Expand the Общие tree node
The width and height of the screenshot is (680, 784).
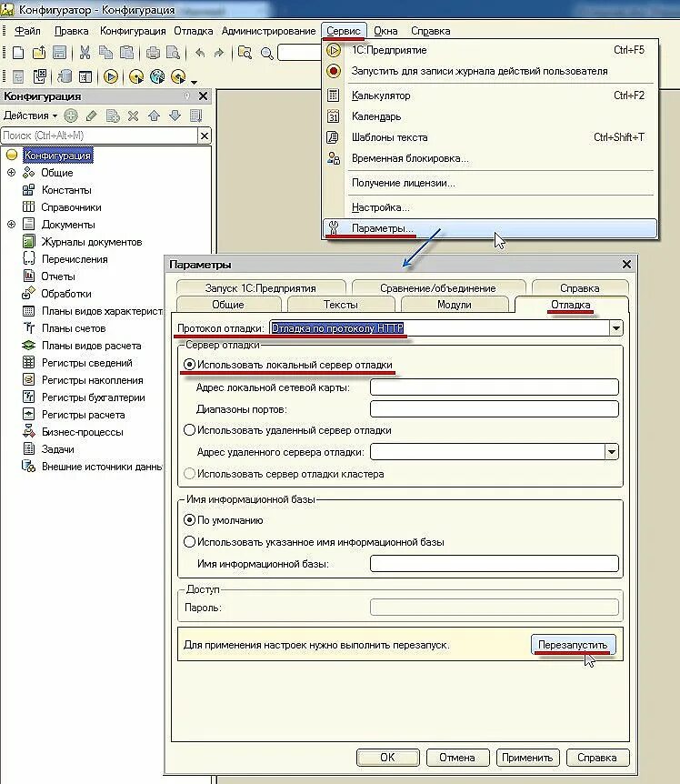click(x=11, y=173)
